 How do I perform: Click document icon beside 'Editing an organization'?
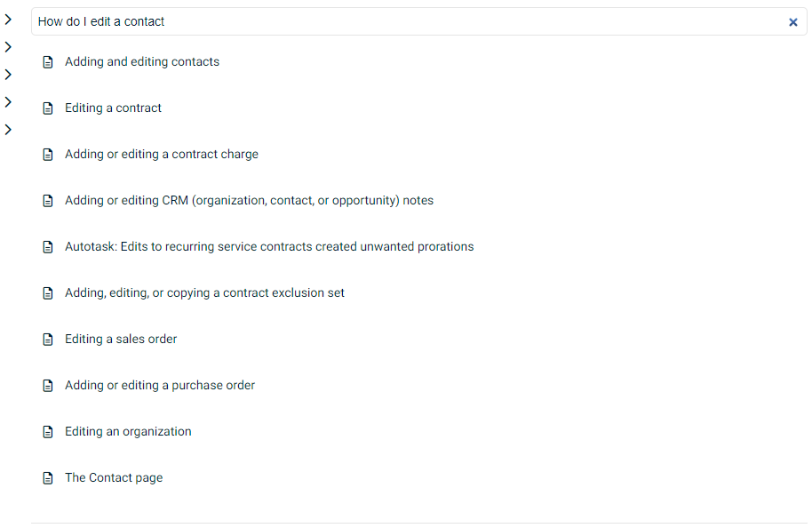coord(48,432)
